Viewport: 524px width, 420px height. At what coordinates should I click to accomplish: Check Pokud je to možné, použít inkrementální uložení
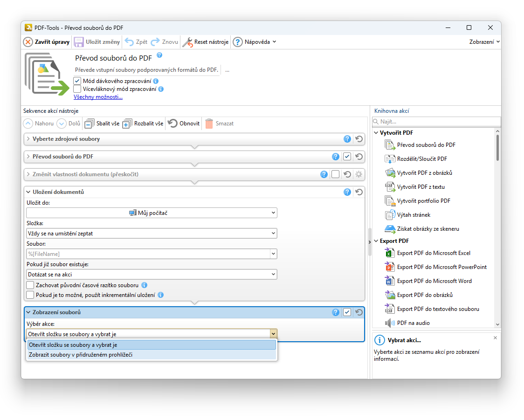coord(30,295)
